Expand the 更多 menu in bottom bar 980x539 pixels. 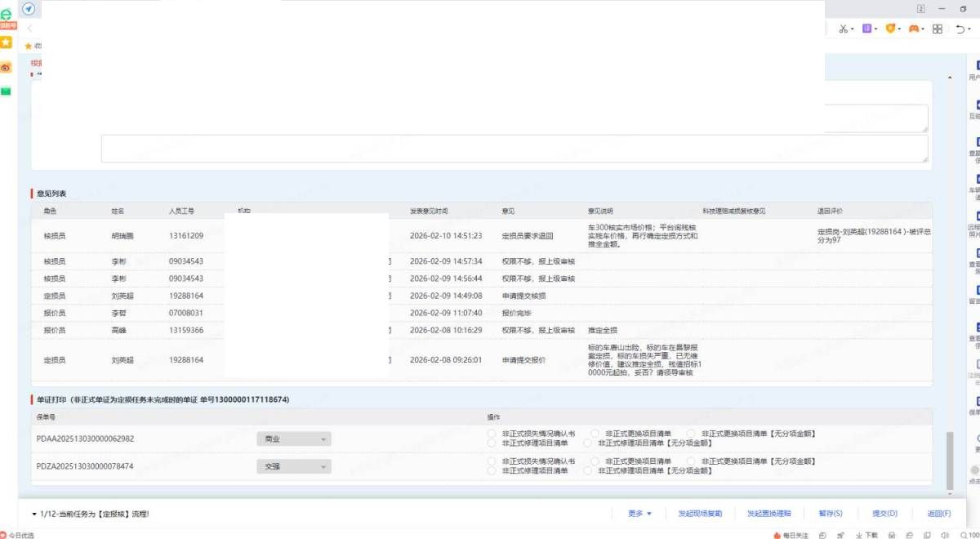[639, 514]
